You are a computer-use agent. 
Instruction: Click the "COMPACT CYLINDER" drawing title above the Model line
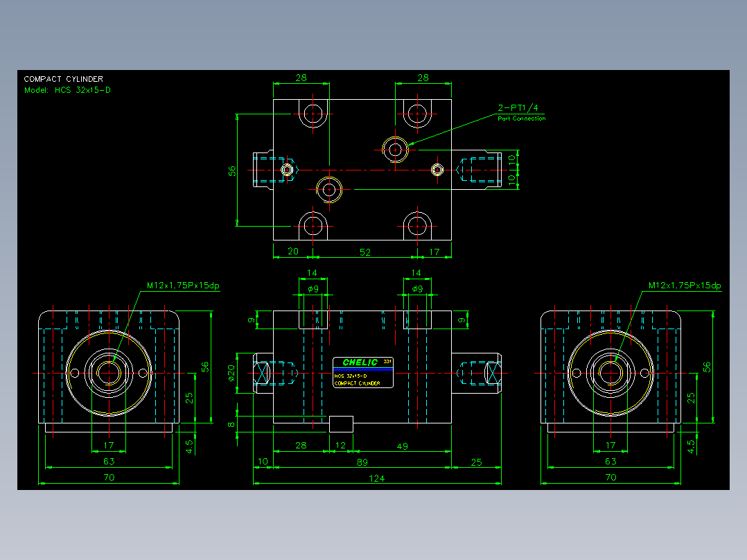(63, 79)
